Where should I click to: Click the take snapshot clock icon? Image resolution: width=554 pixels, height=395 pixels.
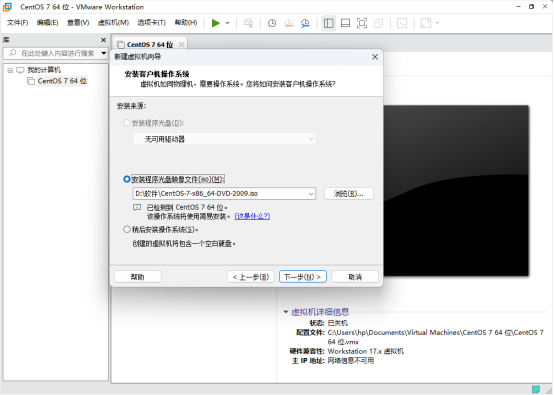[271, 23]
